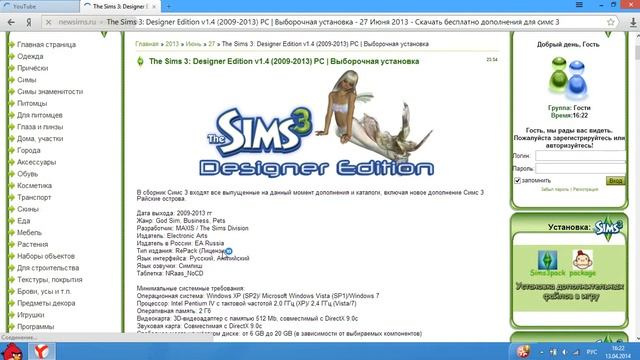Click 2013 breadcrumb link
Image resolution: width=640 pixels, height=360 pixels.
(x=172, y=44)
